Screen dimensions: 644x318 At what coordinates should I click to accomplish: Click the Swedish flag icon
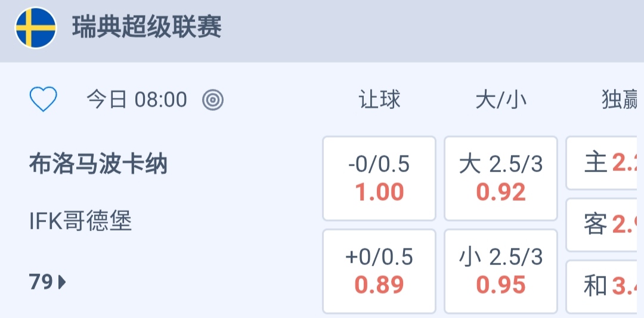[36, 28]
